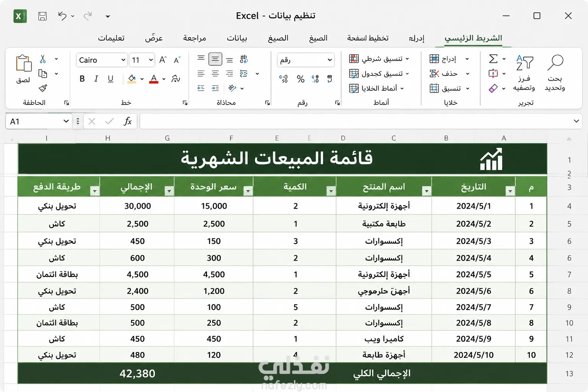Click the Name Box showing A1
Image resolution: width=588 pixels, height=392 pixels.
38,121
